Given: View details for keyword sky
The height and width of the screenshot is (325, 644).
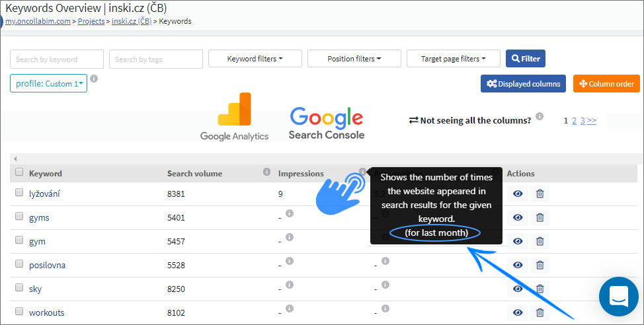Looking at the screenshot, I should click(518, 289).
